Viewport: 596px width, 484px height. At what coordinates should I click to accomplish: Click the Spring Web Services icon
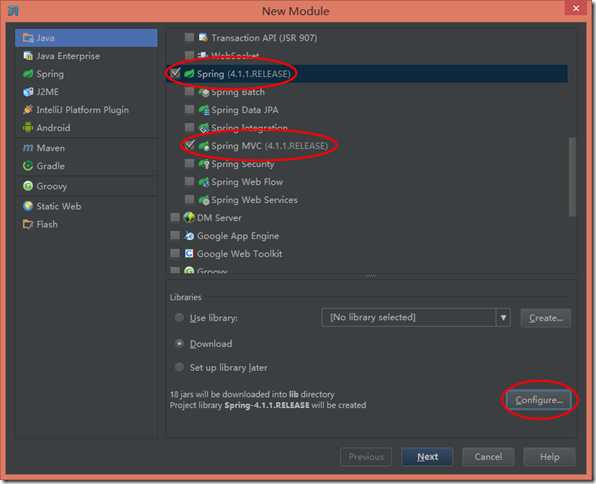[204, 200]
